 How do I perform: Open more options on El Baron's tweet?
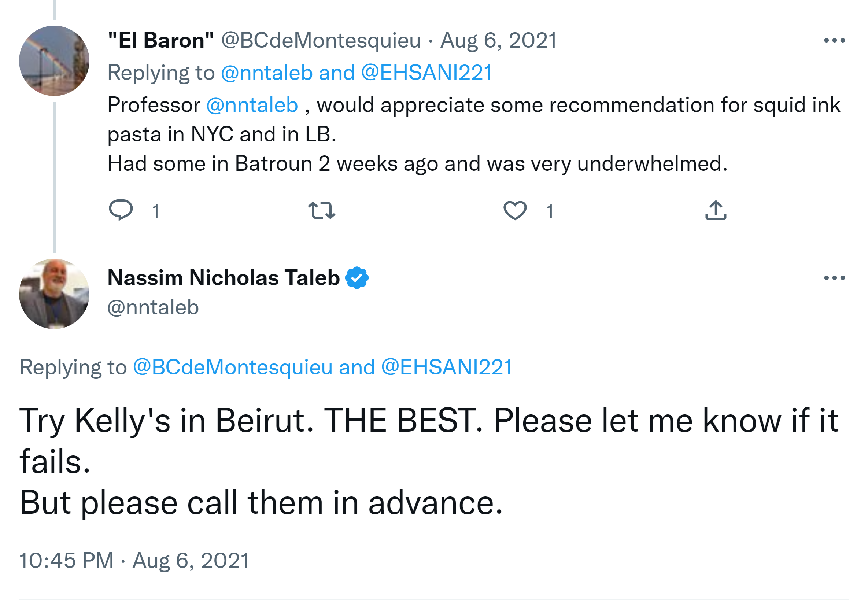[834, 40]
